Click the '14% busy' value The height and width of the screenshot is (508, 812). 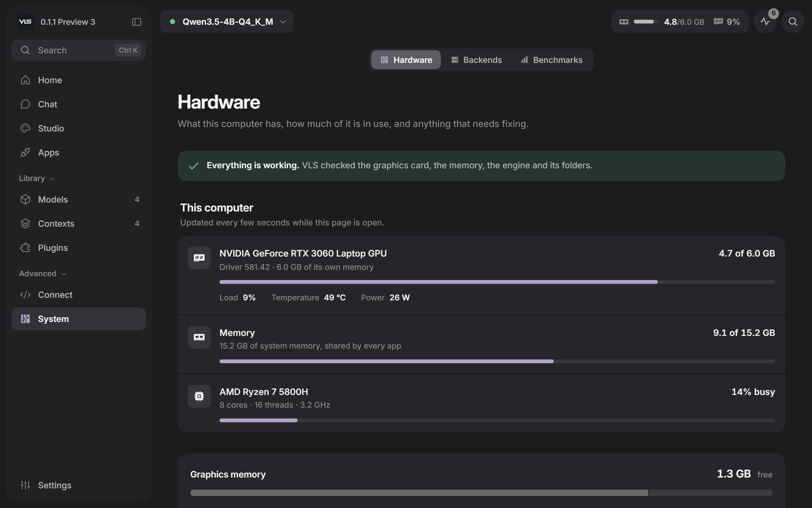[753, 392]
